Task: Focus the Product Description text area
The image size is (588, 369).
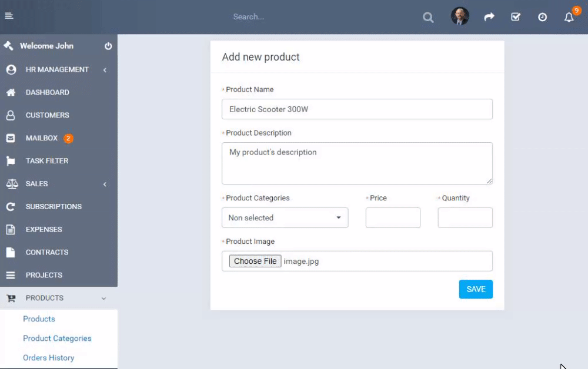Action: click(x=357, y=163)
